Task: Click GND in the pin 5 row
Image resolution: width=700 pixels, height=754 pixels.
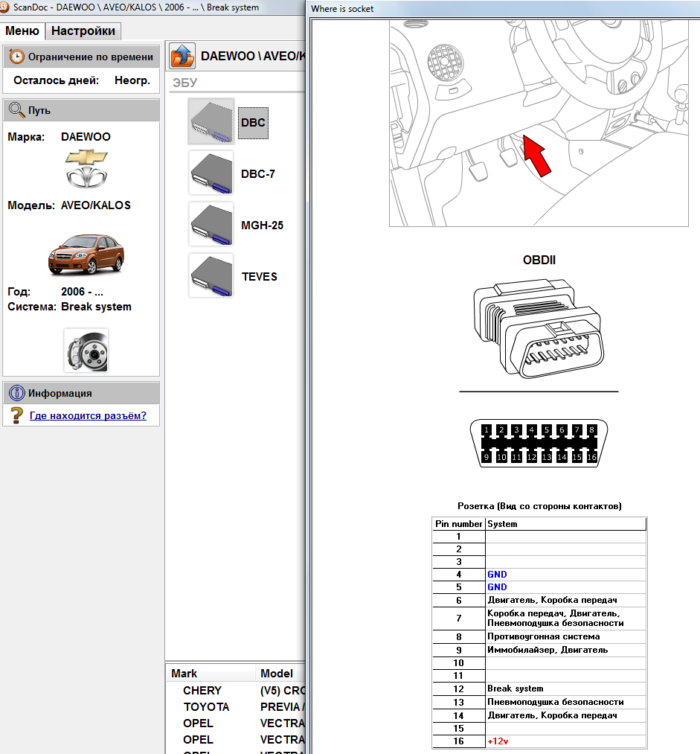Action: (x=497, y=587)
